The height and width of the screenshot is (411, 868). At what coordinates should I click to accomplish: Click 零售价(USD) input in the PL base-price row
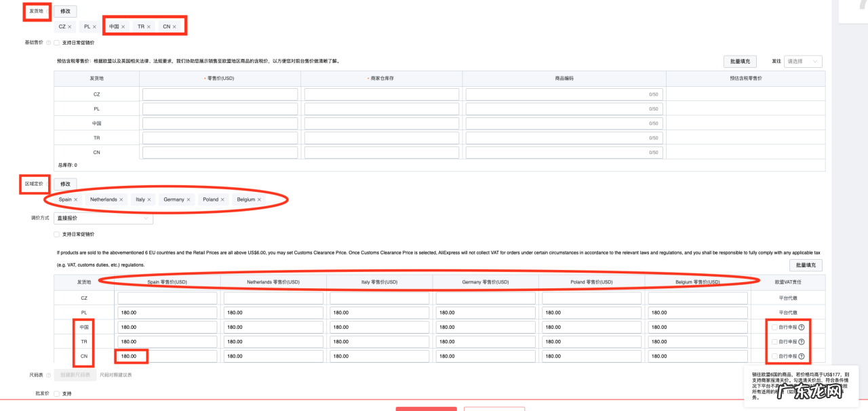(220, 109)
